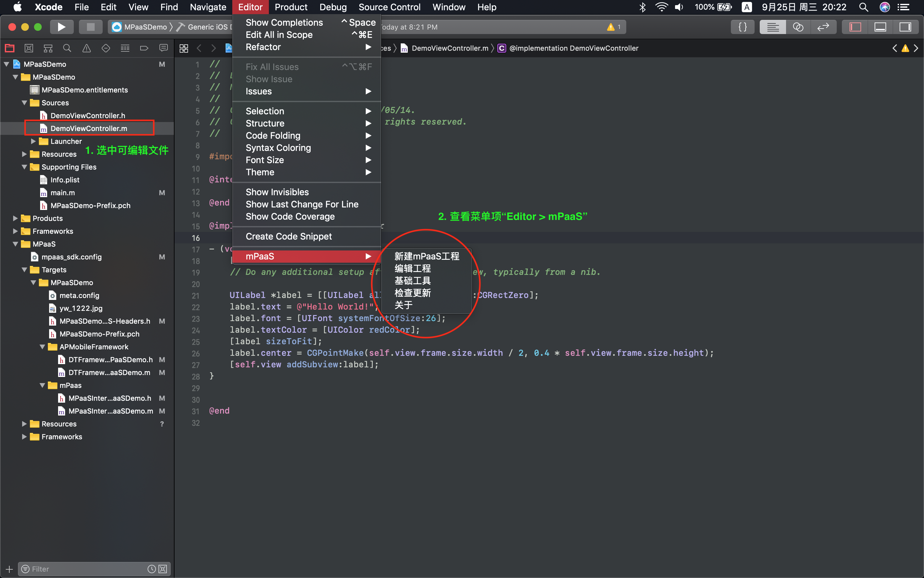
Task: Select mpaas_sdk.config file
Action: pos(71,257)
